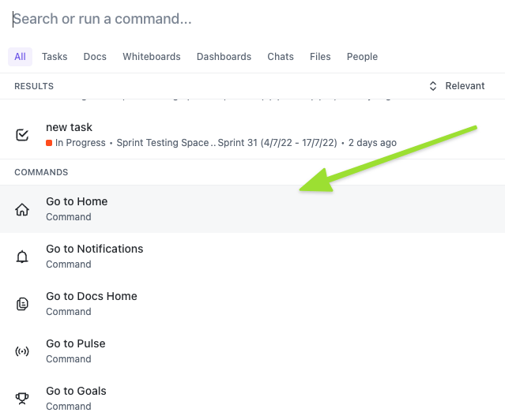Switch to the Tasks tab
The width and height of the screenshot is (505, 420).
pos(55,57)
